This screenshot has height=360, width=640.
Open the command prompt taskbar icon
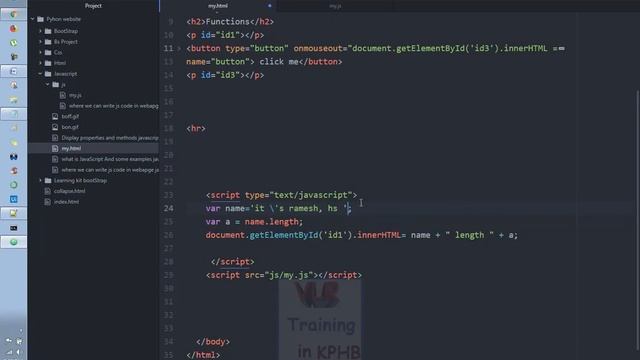13,228
